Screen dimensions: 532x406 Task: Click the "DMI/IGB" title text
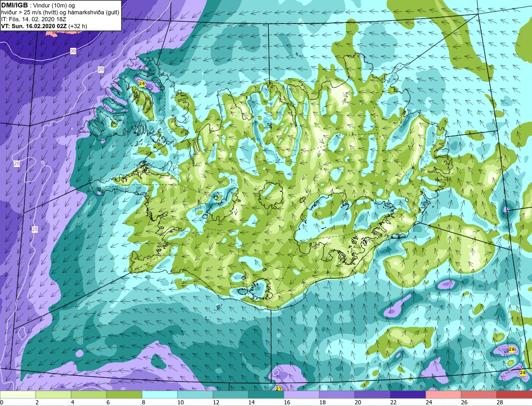(14, 5)
